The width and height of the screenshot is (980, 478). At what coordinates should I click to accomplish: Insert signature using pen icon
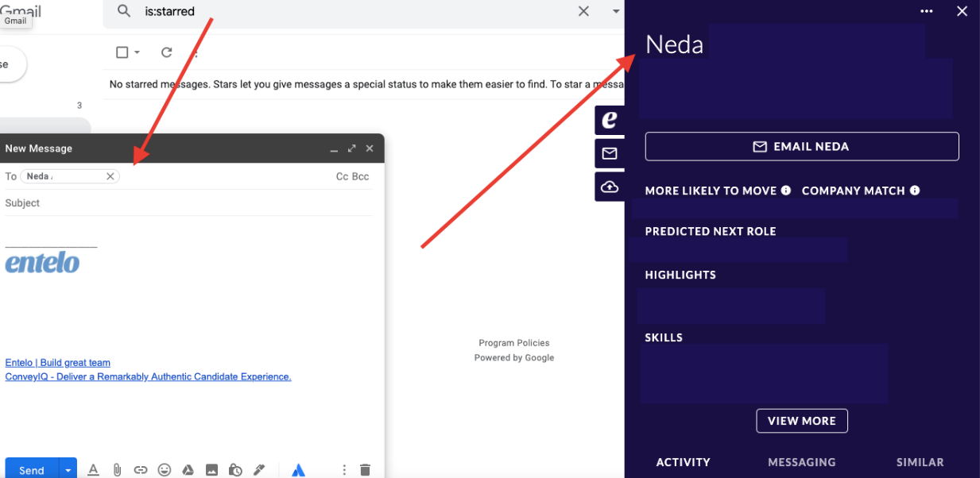259,469
